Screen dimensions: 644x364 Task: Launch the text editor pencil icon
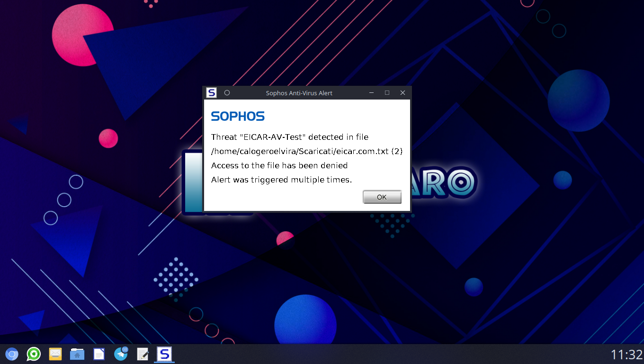[x=143, y=354]
